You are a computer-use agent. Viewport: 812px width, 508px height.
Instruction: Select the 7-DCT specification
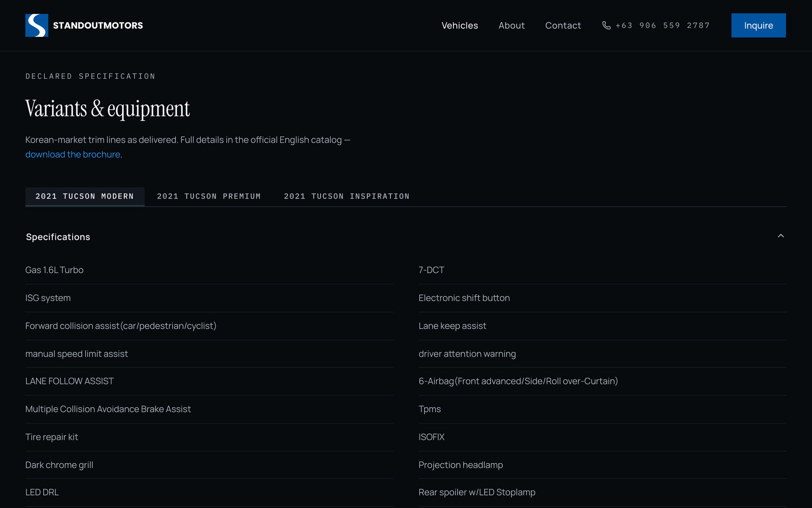(x=602, y=270)
